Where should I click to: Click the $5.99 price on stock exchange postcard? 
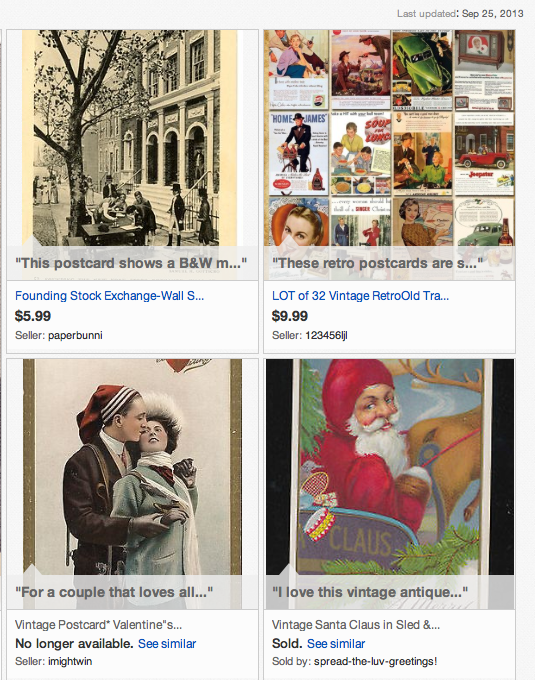33,316
